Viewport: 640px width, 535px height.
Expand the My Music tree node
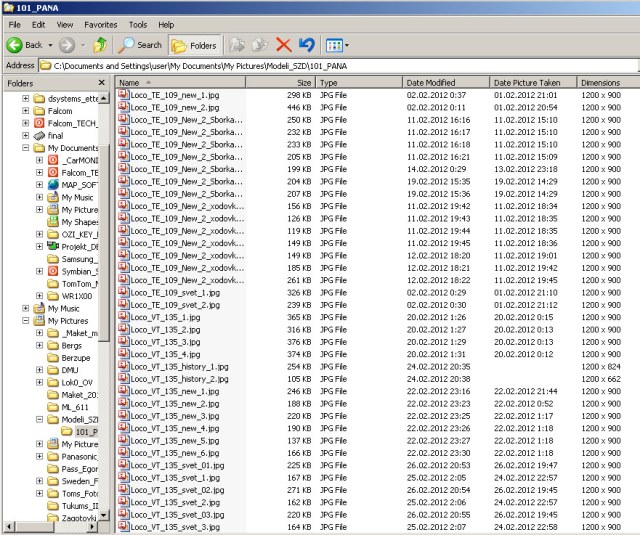pos(25,309)
